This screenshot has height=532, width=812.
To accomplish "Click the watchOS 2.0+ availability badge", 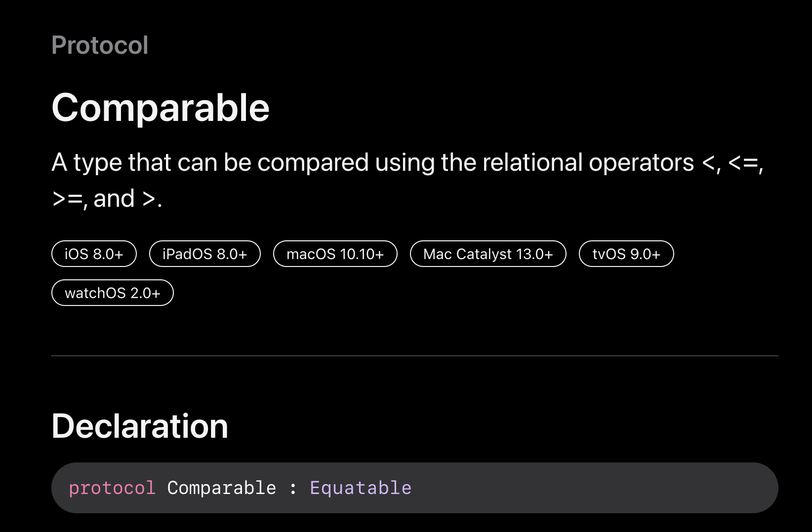I will [x=113, y=293].
